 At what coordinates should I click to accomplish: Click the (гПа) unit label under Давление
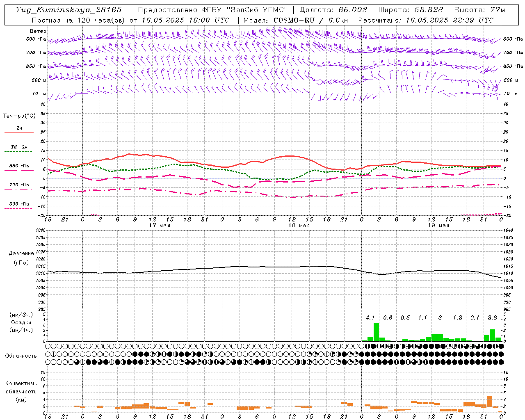[x=21, y=263]
